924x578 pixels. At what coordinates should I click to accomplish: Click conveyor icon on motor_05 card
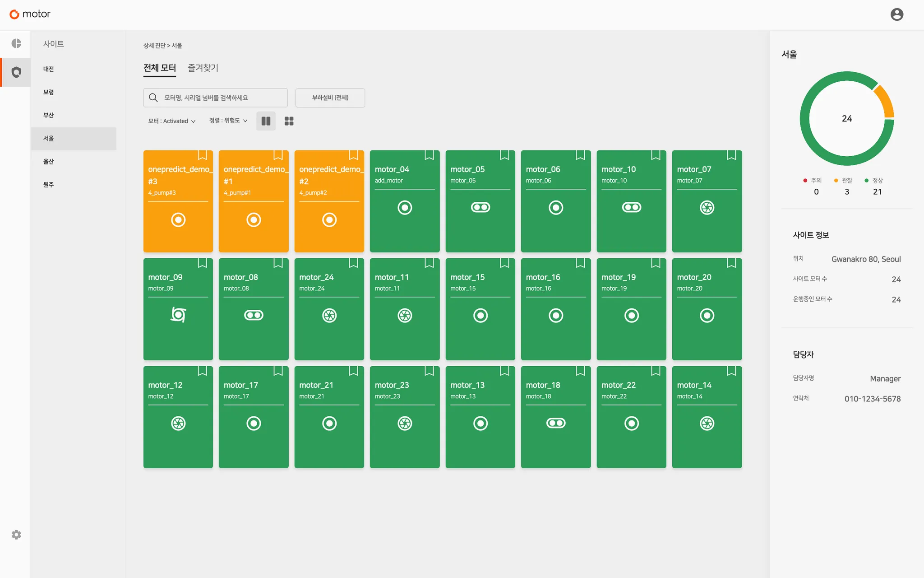[480, 207]
